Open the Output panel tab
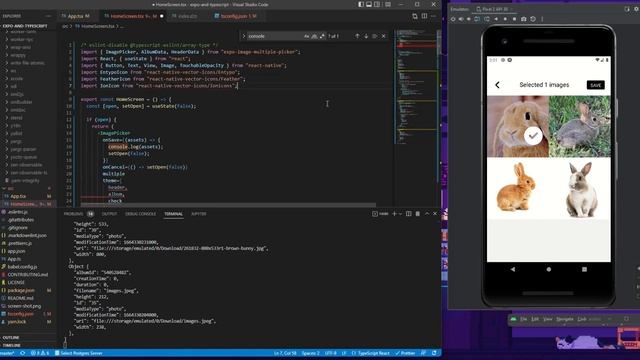This screenshot has width=640, height=360. (x=109, y=214)
